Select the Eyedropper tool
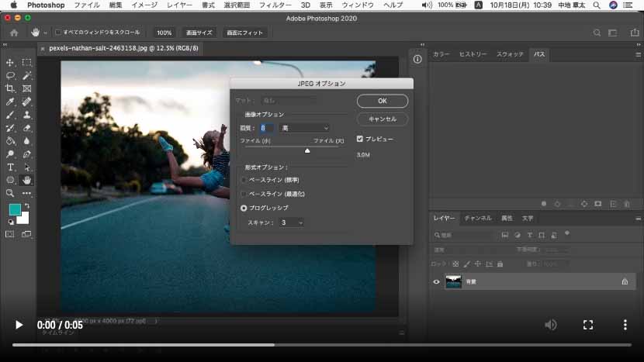Viewport: 644px width, 362px height. 10,102
